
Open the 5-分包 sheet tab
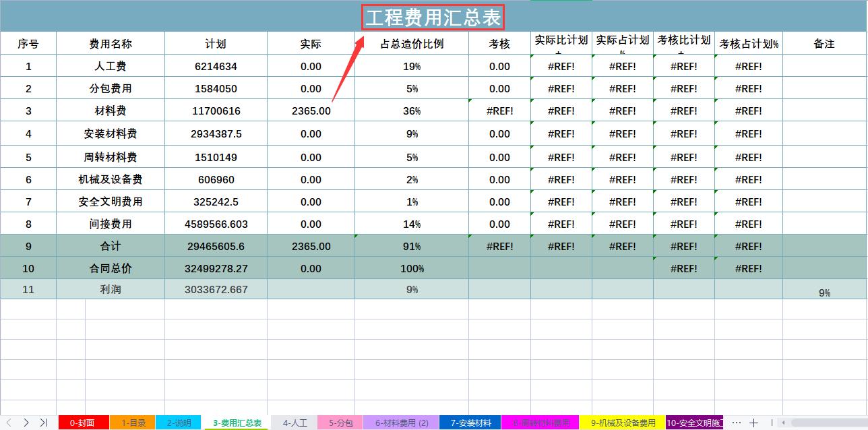(x=341, y=423)
